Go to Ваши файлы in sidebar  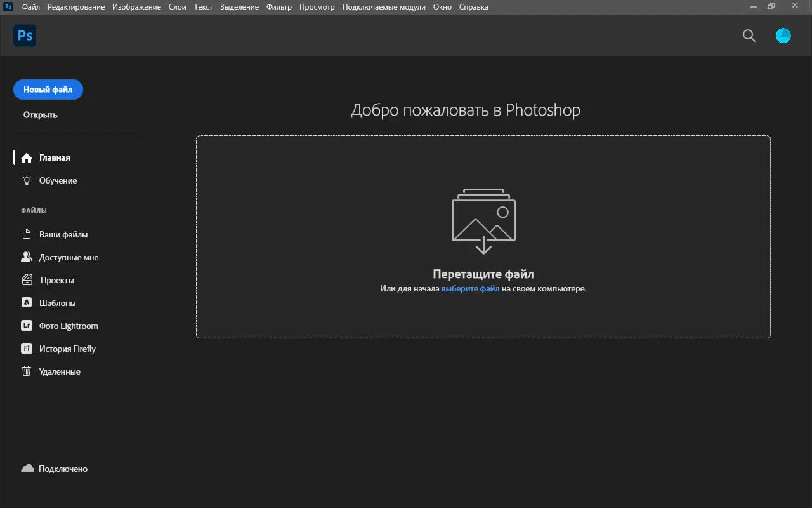pos(63,234)
